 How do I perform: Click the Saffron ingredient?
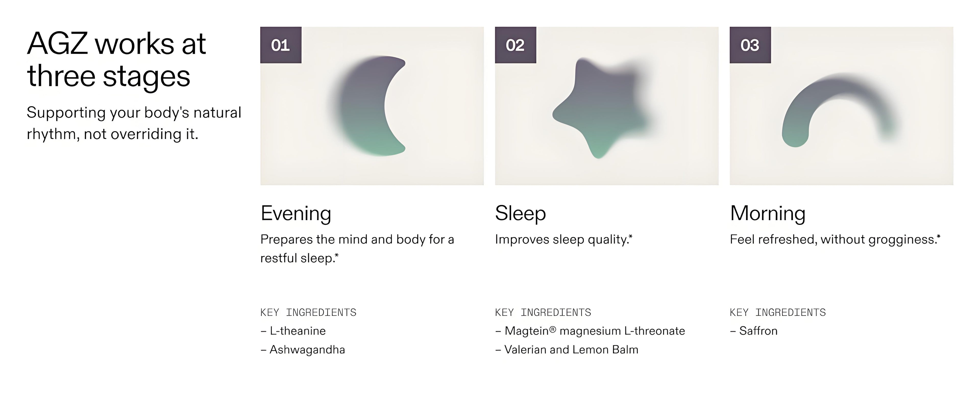click(x=758, y=331)
